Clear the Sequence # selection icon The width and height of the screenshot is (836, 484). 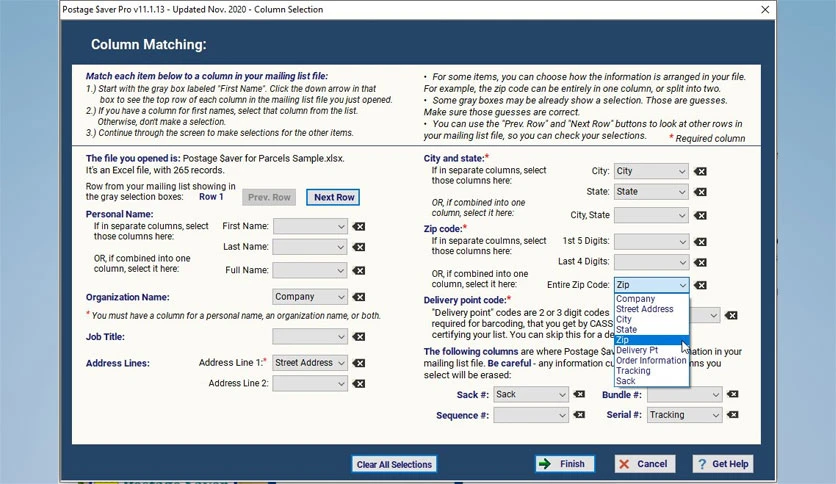tap(579, 415)
